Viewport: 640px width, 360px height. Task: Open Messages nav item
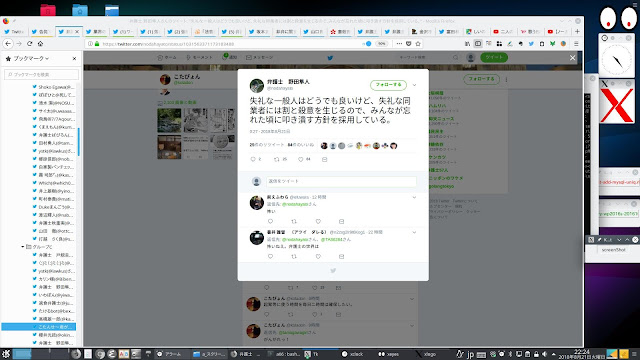tap(260, 58)
